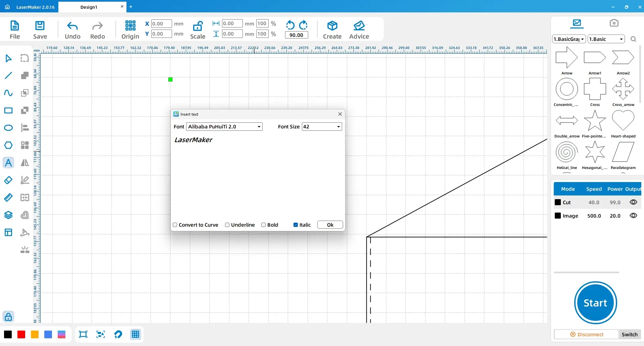Select the Eraser tool
The image size is (644, 346).
click(8, 180)
